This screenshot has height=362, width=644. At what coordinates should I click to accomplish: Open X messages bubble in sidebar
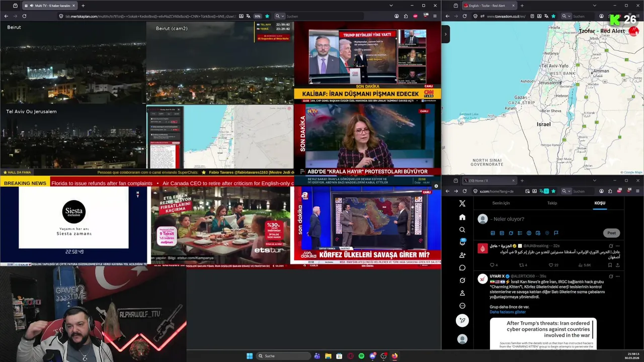coord(462,267)
